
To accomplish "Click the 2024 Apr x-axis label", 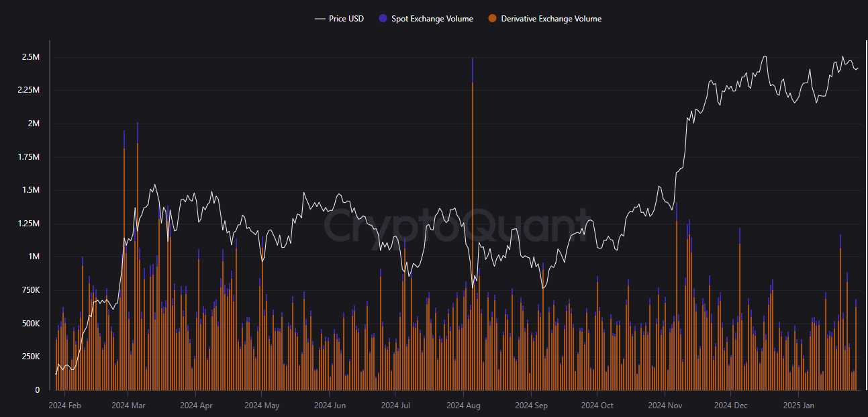I will coord(196,406).
